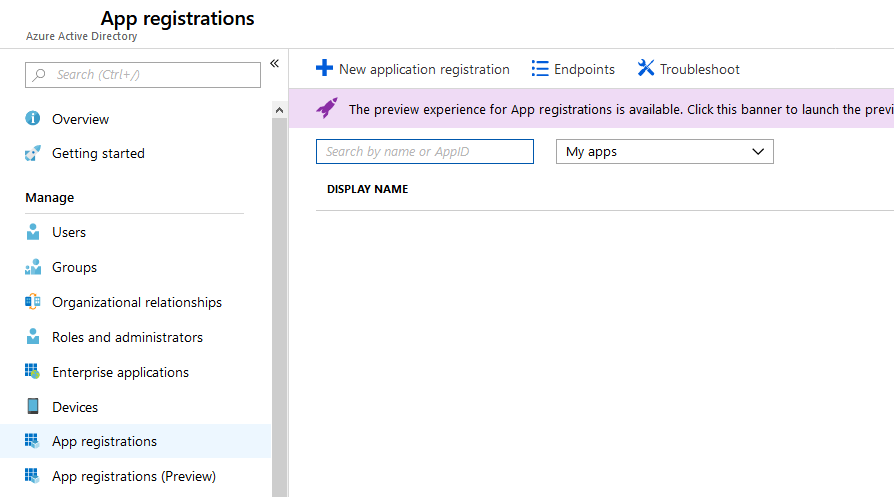Click the preview experience banner
Screen dimensions: 894x497
tap(600, 109)
